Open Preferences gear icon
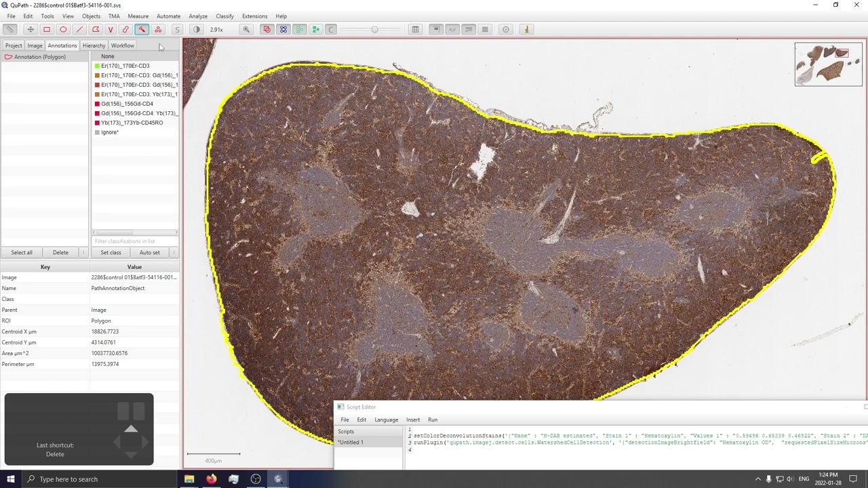 pos(505,29)
